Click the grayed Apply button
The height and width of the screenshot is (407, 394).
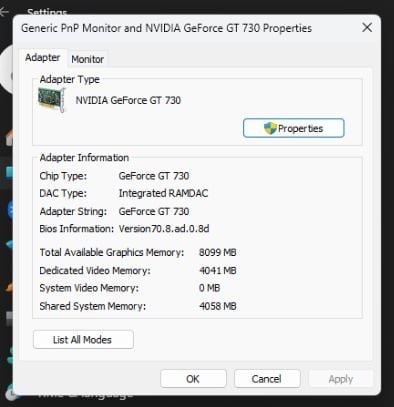coord(341,379)
